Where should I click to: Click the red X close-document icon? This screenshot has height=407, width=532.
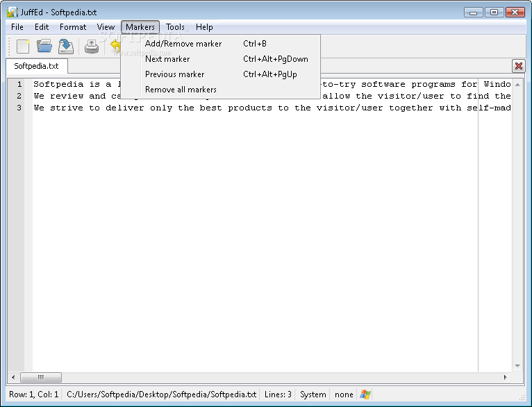click(x=518, y=66)
